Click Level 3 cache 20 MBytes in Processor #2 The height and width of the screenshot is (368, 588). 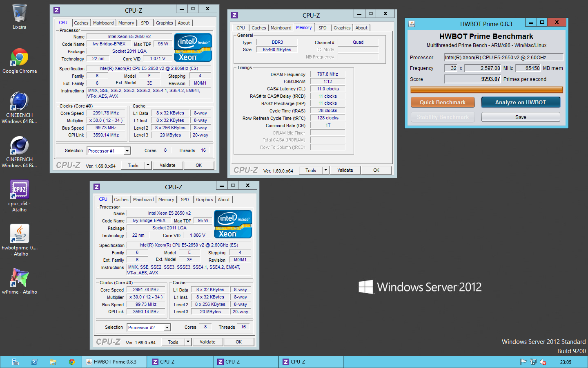pos(210,312)
